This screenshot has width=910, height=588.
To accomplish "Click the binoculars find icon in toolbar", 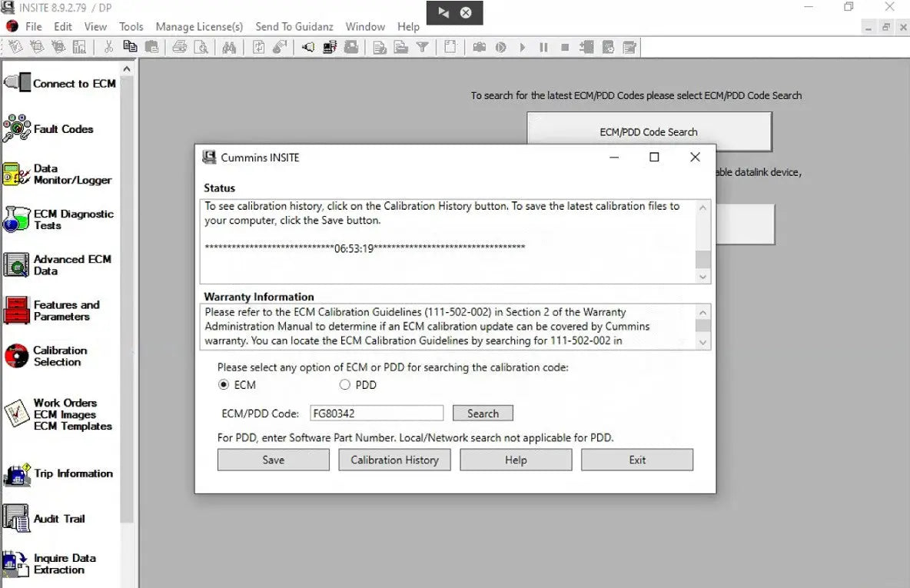I will (x=228, y=48).
